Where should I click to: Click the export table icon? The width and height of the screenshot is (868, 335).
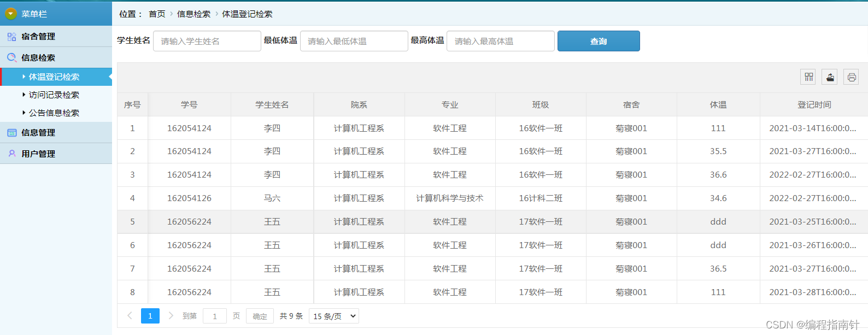tap(830, 77)
